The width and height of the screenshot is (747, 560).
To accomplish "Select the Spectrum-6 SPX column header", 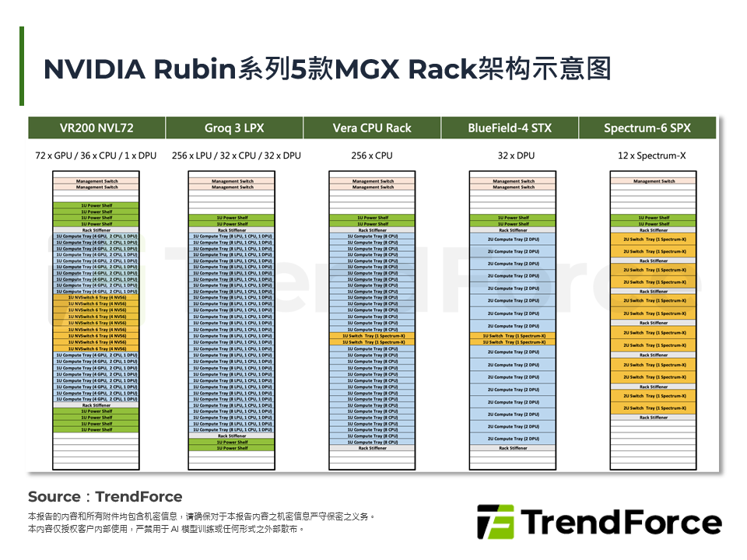I will [647, 128].
